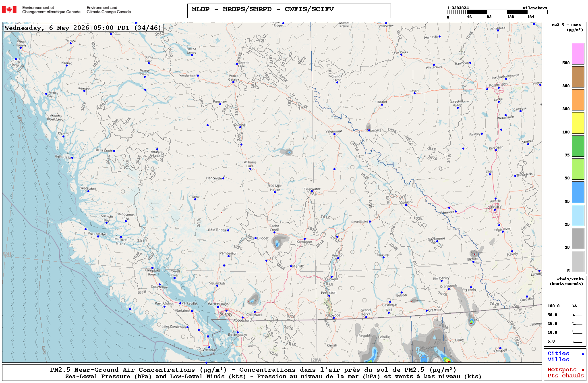The height and width of the screenshot is (383, 588).
Task: Click the Environment and Climate Change Canada text
Action: (109, 10)
